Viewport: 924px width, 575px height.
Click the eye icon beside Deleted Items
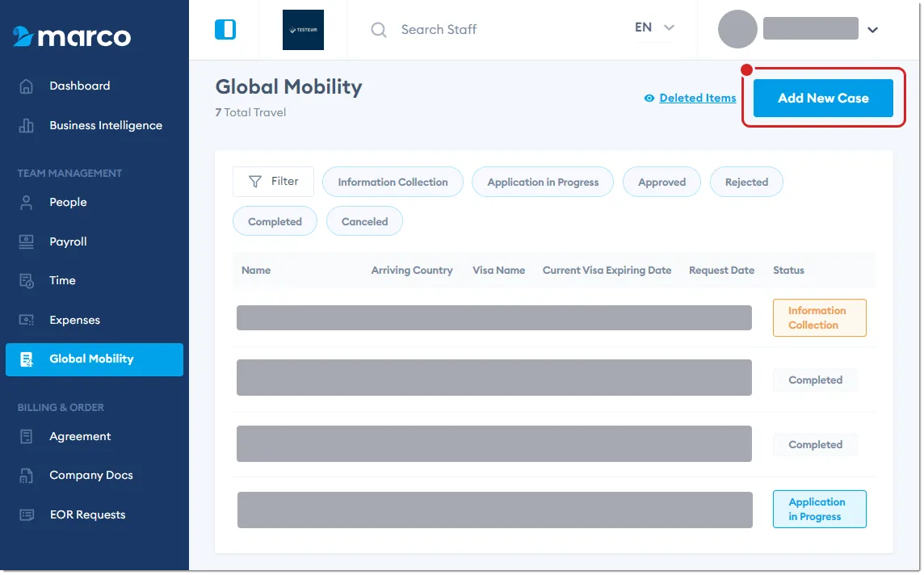coord(649,99)
